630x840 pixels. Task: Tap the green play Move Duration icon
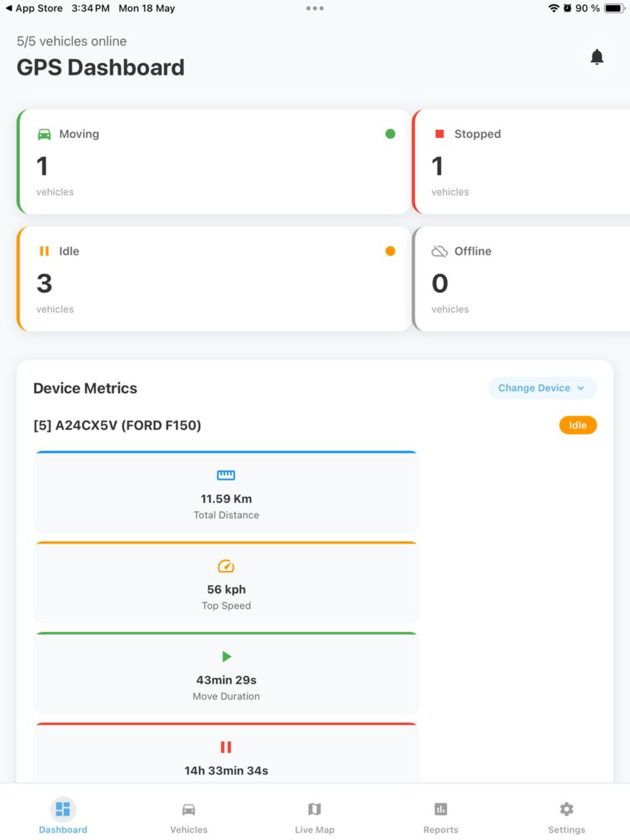pos(227,656)
